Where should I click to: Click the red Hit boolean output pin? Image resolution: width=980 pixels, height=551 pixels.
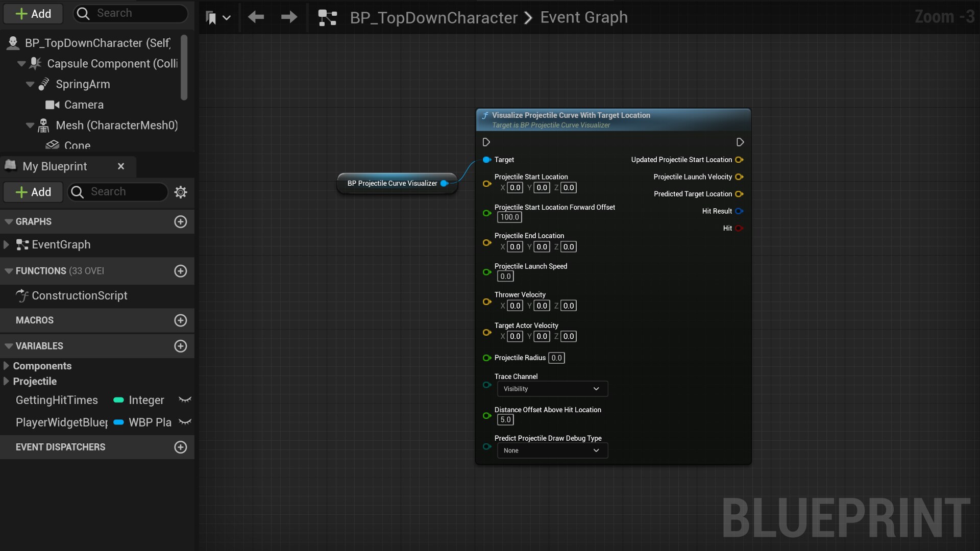[x=739, y=228]
